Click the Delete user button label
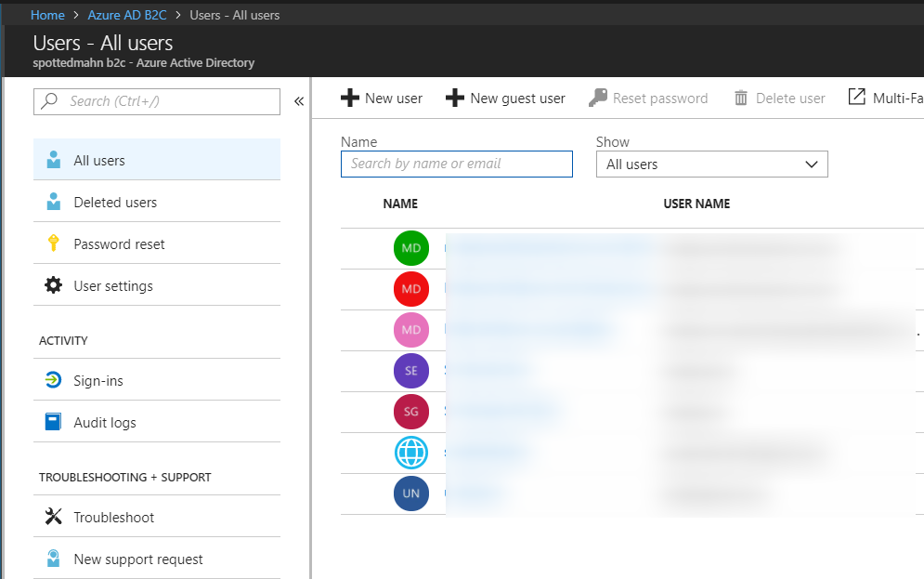This screenshot has width=924, height=579. (x=790, y=99)
